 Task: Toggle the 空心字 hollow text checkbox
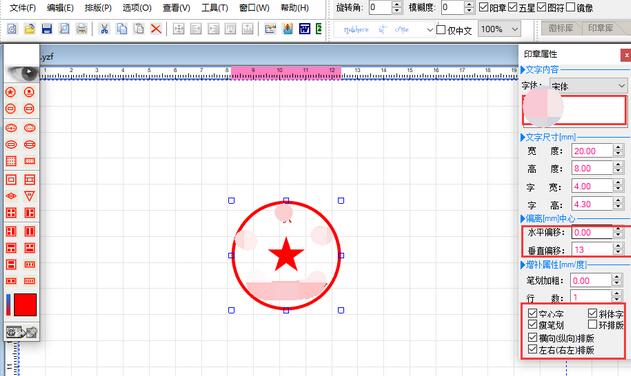coord(532,313)
